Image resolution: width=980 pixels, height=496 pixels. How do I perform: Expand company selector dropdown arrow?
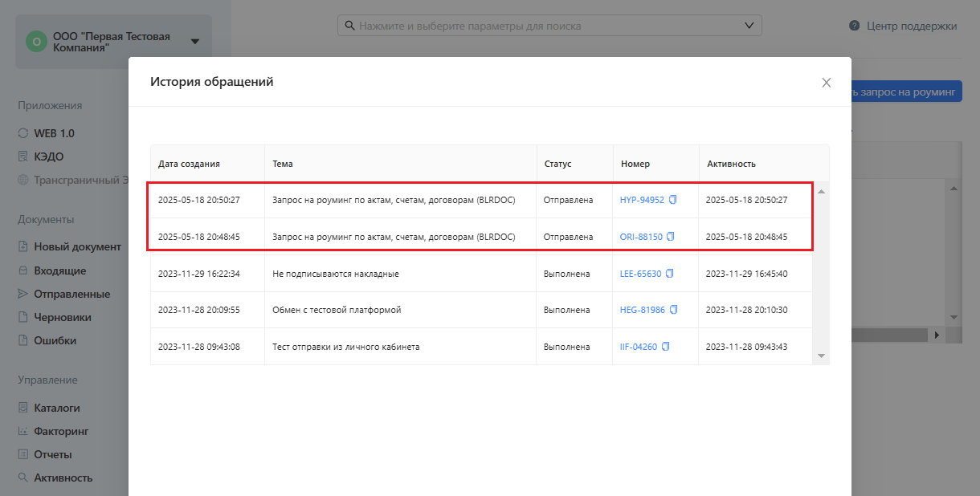click(195, 42)
